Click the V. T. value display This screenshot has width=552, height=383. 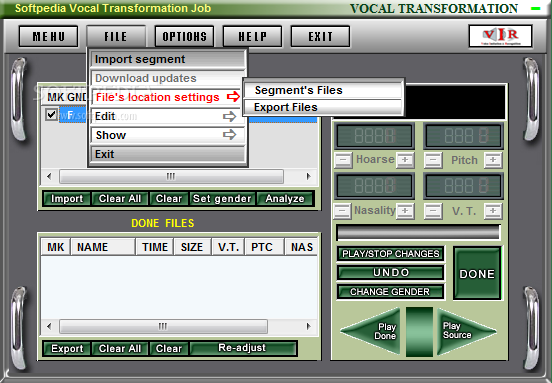(x=464, y=186)
